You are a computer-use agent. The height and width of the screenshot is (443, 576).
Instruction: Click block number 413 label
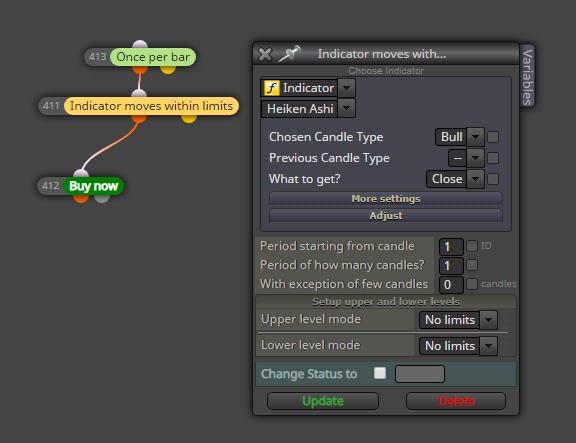coord(97,57)
